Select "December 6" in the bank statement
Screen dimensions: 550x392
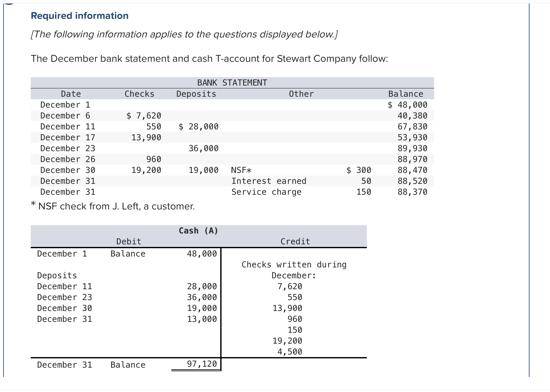coord(65,116)
